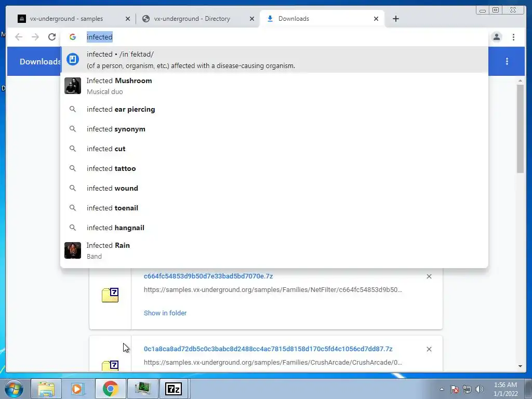Viewport: 532px width, 399px height.
Task: Show hidden tray icons arrow
Action: click(442, 389)
